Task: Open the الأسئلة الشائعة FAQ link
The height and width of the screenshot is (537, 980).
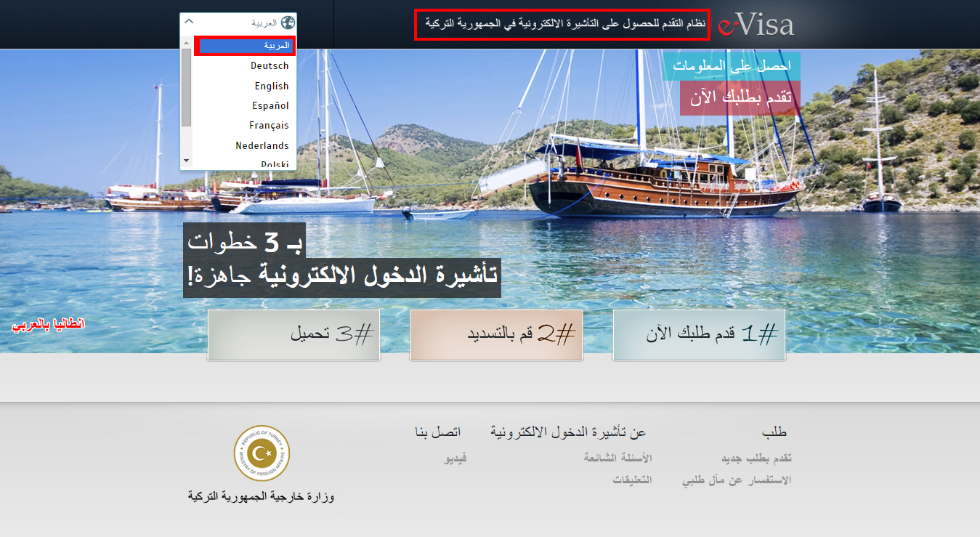Action: [617, 458]
